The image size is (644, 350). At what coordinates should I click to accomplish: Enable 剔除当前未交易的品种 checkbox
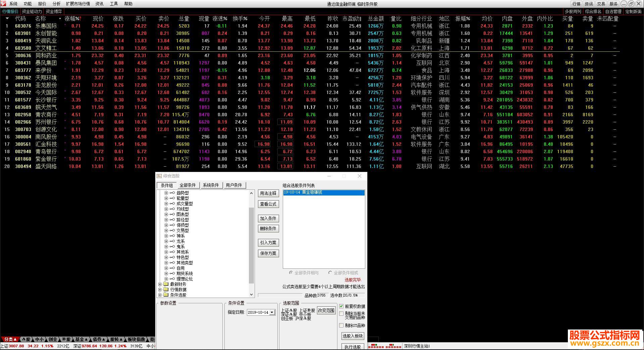pos(341,314)
